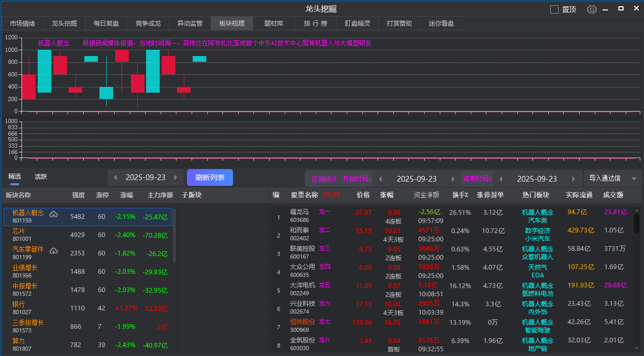The width and height of the screenshot is (644, 356).
Task: Toggle the 置顶 always-on-top checkbox
Action: point(554,9)
